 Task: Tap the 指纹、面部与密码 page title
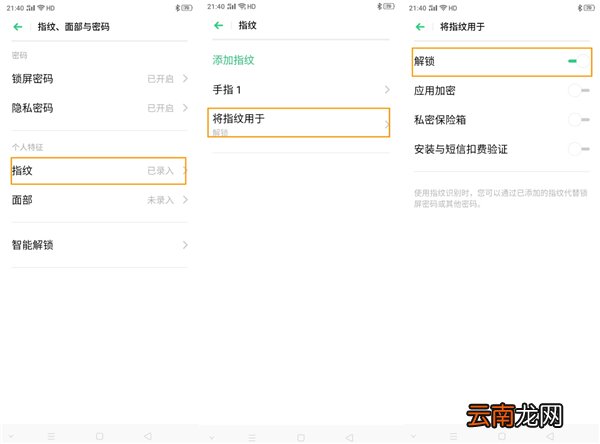(x=73, y=27)
